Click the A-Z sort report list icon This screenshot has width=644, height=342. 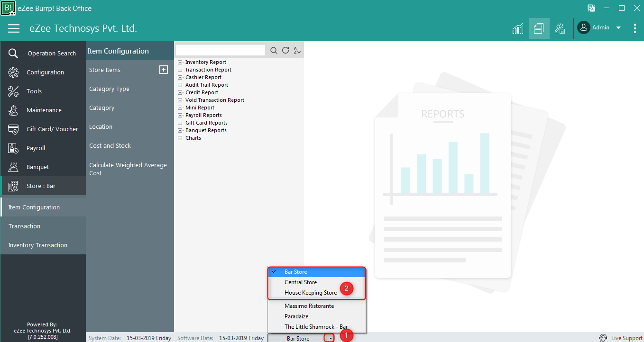[x=297, y=50]
